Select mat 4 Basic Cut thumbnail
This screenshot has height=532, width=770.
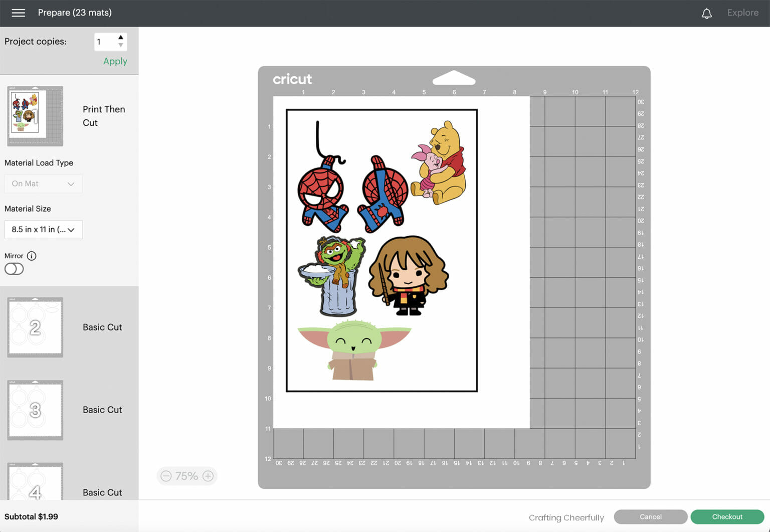(35, 482)
